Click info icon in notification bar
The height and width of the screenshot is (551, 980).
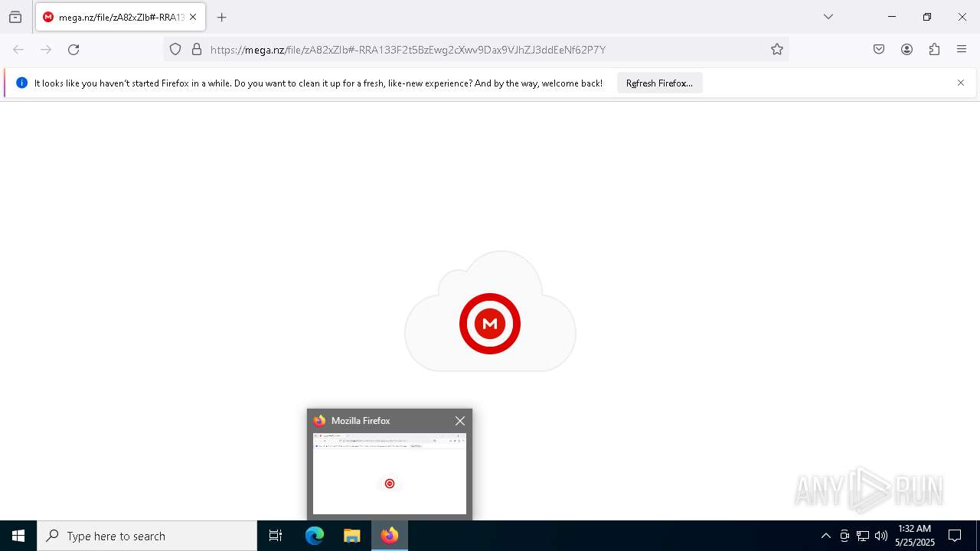click(21, 83)
